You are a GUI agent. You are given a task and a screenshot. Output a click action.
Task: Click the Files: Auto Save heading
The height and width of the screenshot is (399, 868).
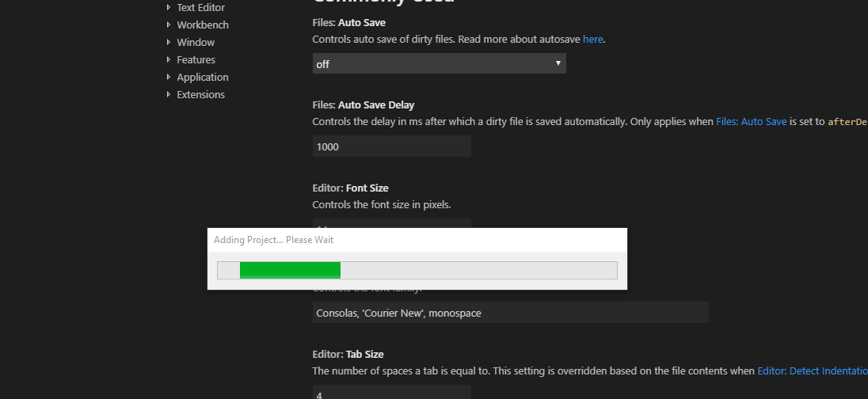coord(348,23)
